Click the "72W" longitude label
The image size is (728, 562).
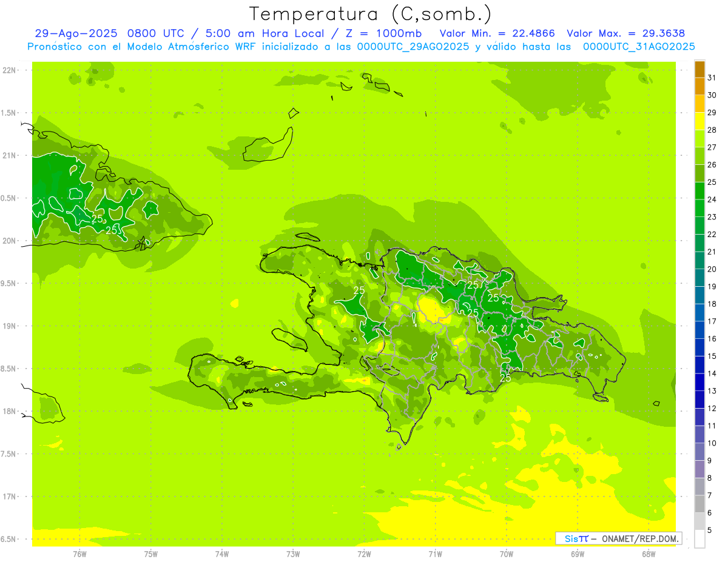(364, 554)
